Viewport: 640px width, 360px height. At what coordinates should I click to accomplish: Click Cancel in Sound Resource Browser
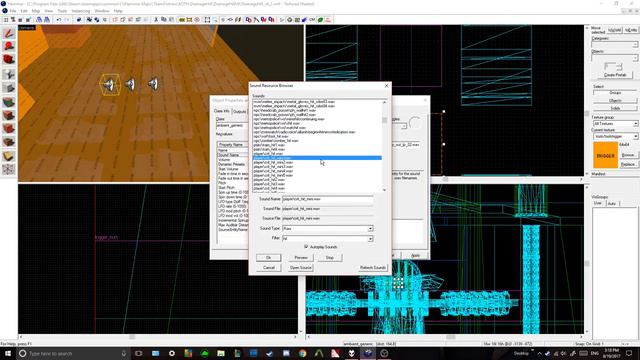click(x=269, y=267)
